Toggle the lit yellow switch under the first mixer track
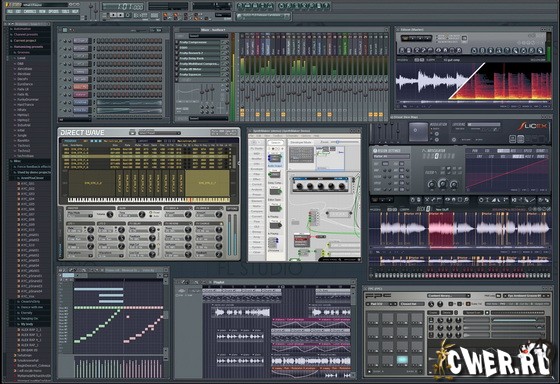Image resolution: width=560 pixels, height=384 pixels. pyautogui.click(x=242, y=114)
